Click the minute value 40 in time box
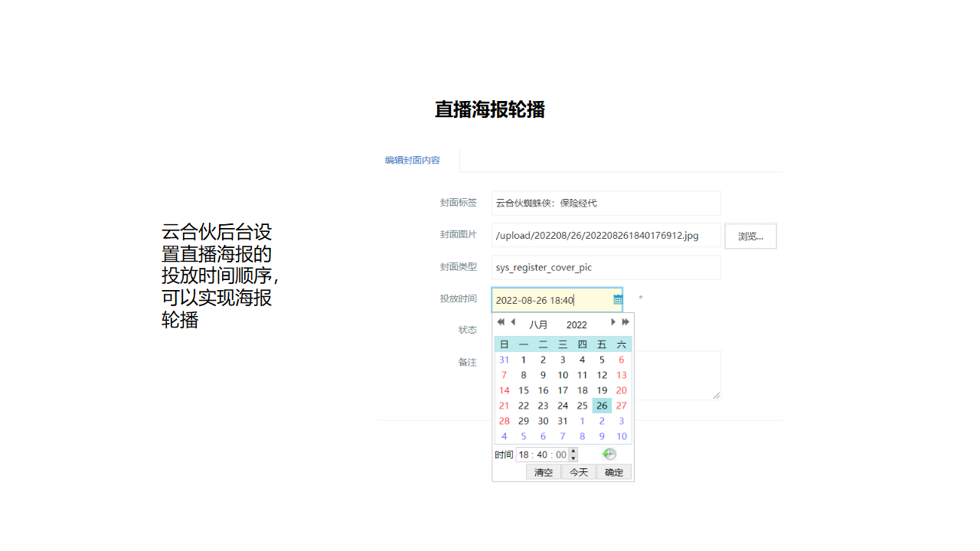Viewport: 980px width, 551px height. pyautogui.click(x=542, y=455)
